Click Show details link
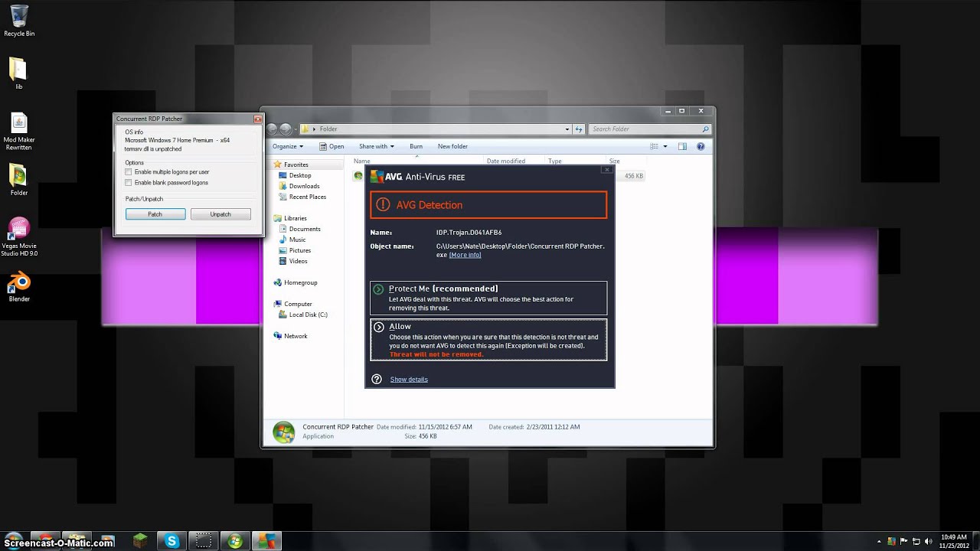This screenshot has height=551, width=980. click(x=409, y=380)
